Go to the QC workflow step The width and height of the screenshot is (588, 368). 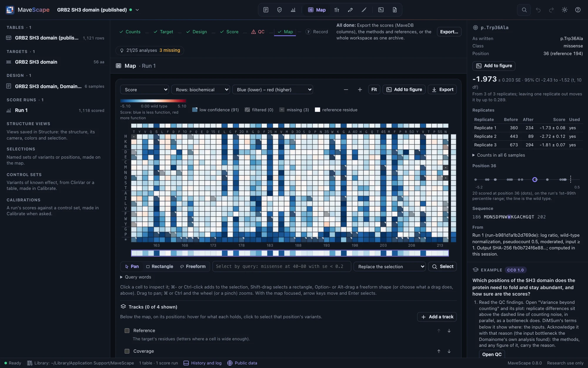[x=258, y=32]
